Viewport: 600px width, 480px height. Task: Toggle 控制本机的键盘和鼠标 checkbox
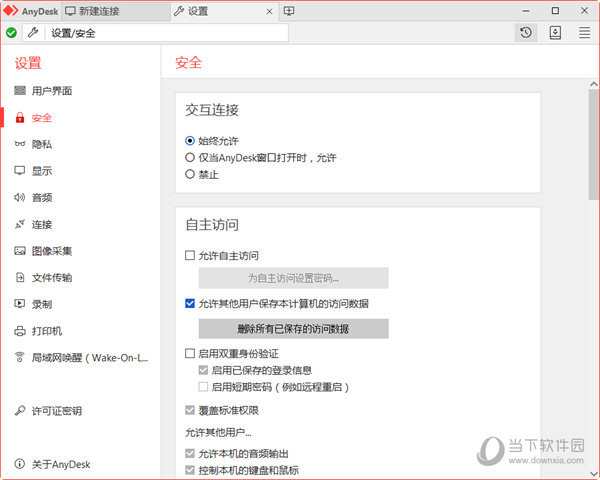point(190,470)
